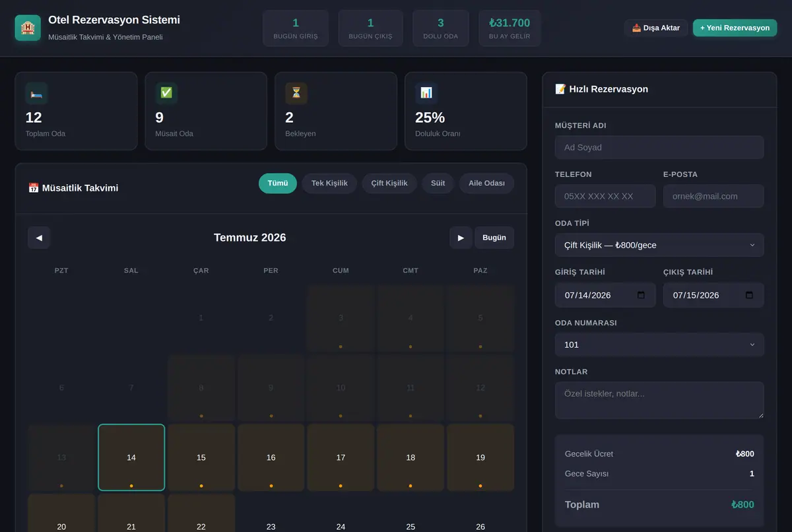
Task: Click the Dışa Aktar button
Action: (x=656, y=28)
